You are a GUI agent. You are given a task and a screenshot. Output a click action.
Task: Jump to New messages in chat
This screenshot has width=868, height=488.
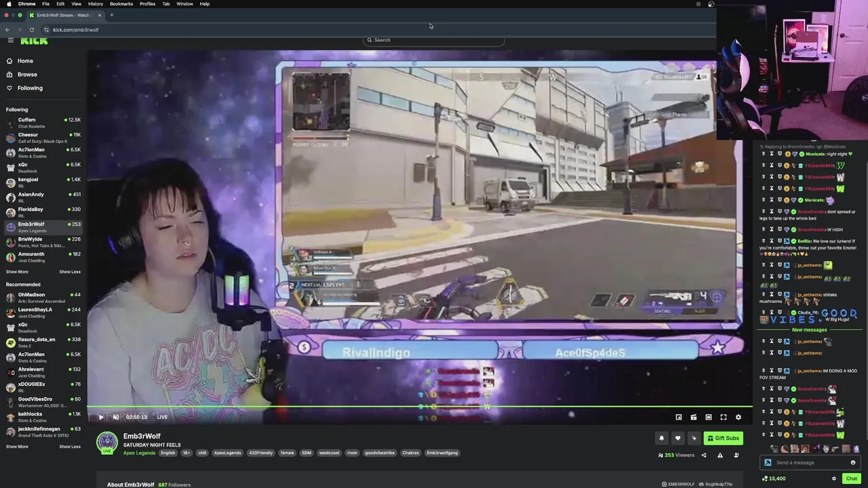[x=809, y=330]
